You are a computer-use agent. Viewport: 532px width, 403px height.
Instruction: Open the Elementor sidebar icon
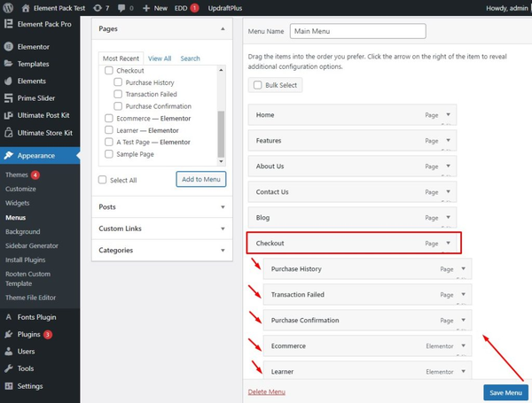pyautogui.click(x=9, y=47)
